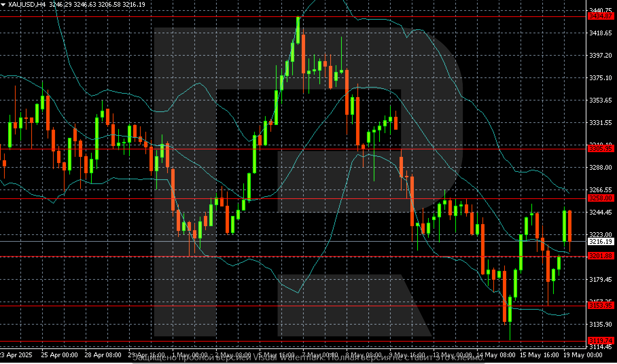This screenshot has width=617, height=364.
Task: Click the 25 Apr 00:00 time label
Action: [59, 355]
